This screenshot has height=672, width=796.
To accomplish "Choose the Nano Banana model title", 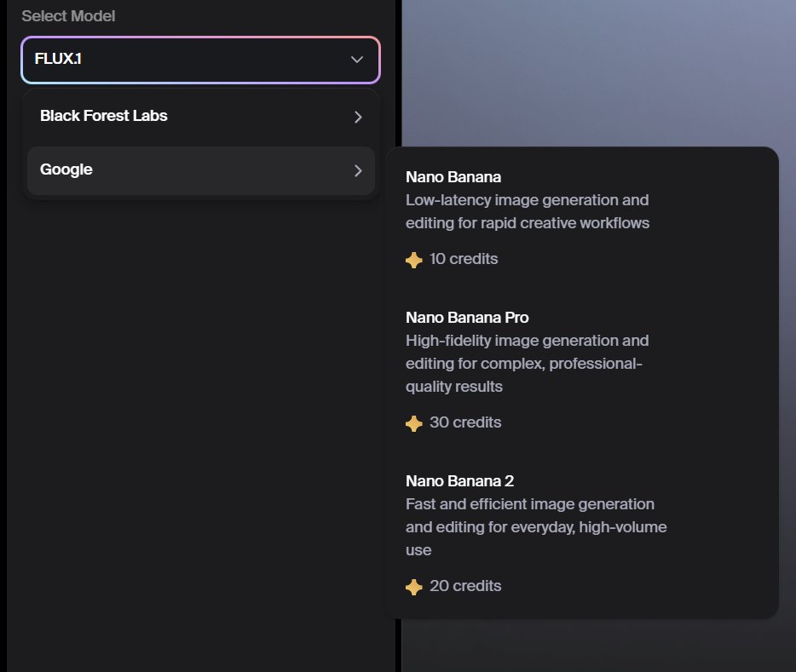I will point(453,177).
